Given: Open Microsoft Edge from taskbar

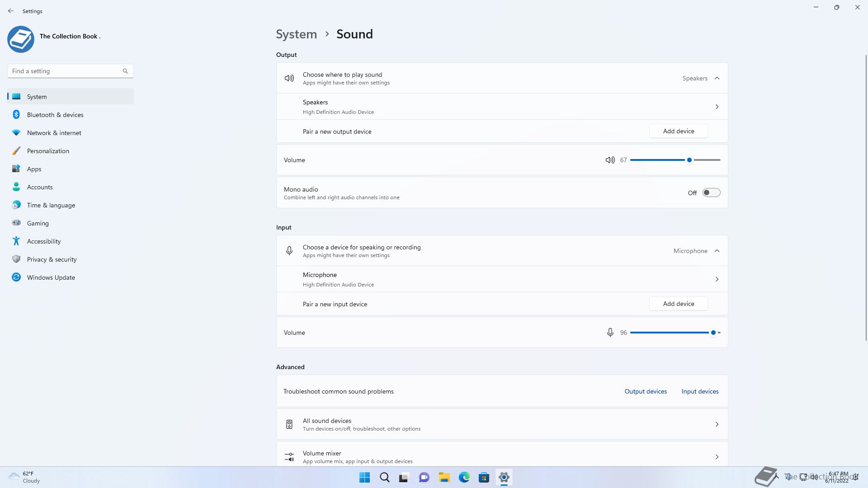Looking at the screenshot, I should (464, 477).
